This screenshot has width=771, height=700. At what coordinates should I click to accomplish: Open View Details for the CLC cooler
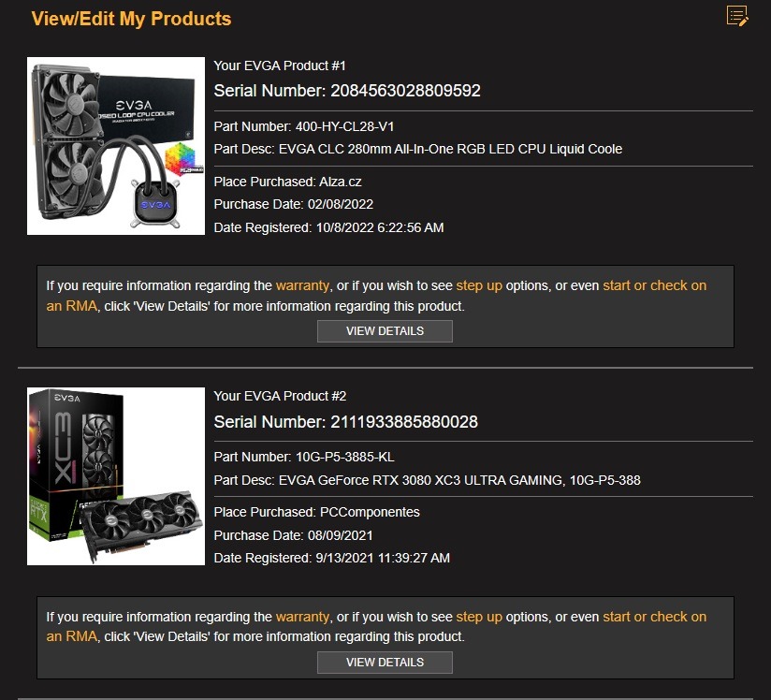pyautogui.click(x=385, y=331)
